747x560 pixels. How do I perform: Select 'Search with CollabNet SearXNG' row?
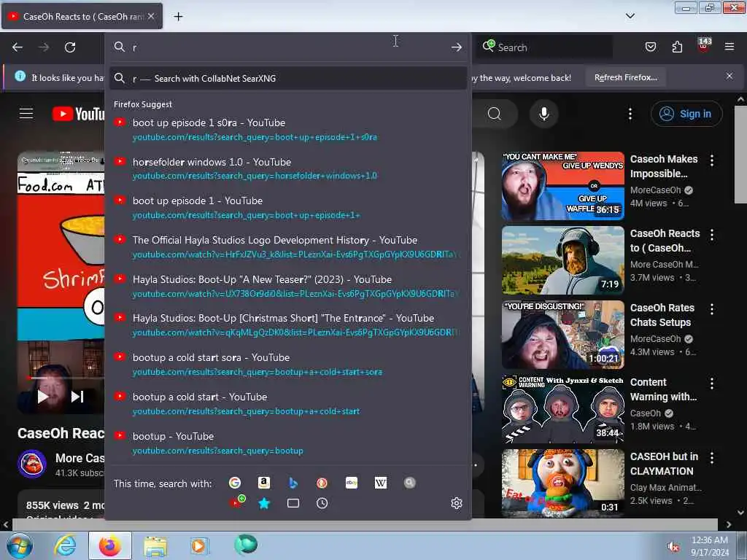[288, 78]
